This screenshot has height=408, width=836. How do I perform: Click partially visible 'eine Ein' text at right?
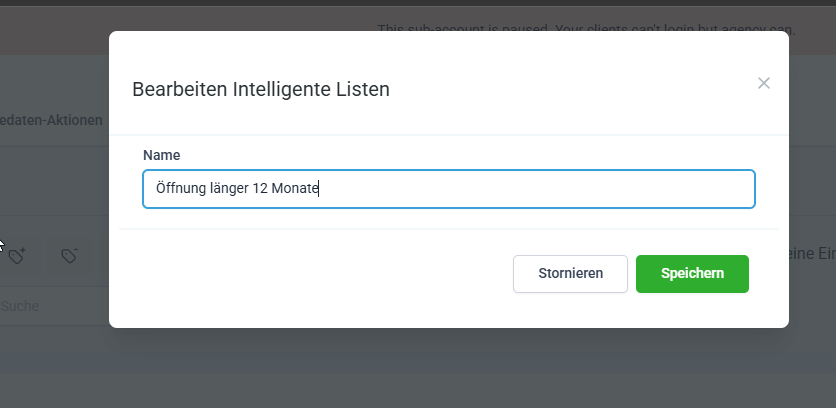[x=812, y=255]
